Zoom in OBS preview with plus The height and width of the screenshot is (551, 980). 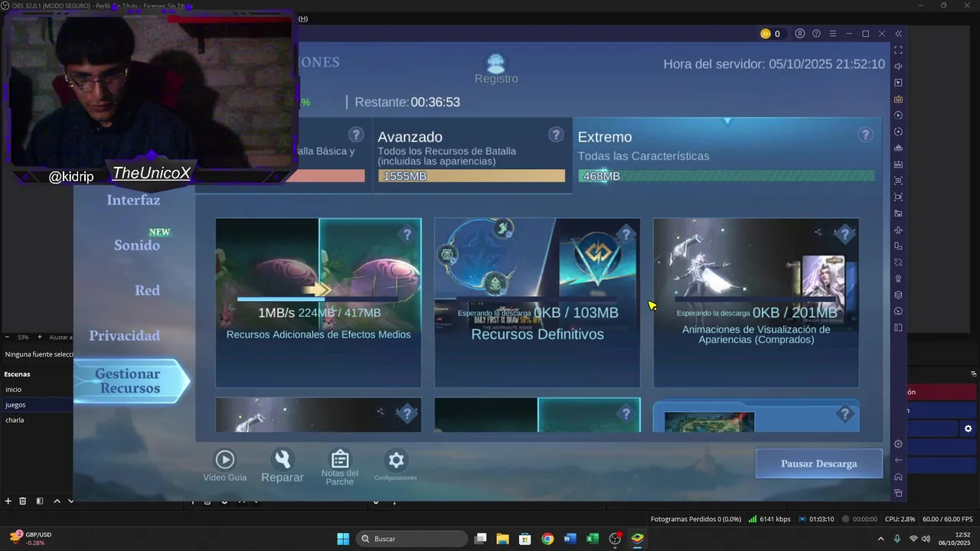pyautogui.click(x=38, y=337)
